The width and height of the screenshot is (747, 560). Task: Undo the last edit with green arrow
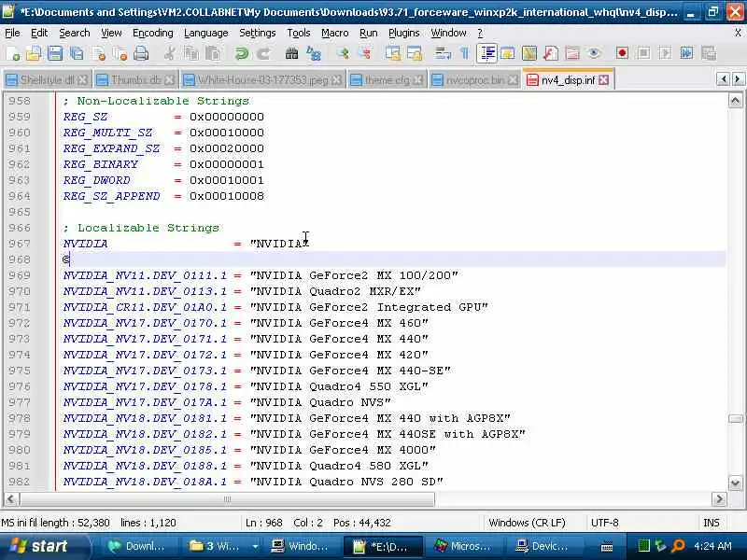[x=242, y=53]
